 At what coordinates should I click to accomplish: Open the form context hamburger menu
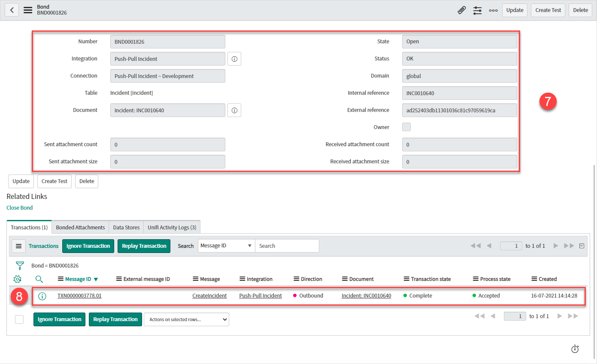(x=28, y=10)
